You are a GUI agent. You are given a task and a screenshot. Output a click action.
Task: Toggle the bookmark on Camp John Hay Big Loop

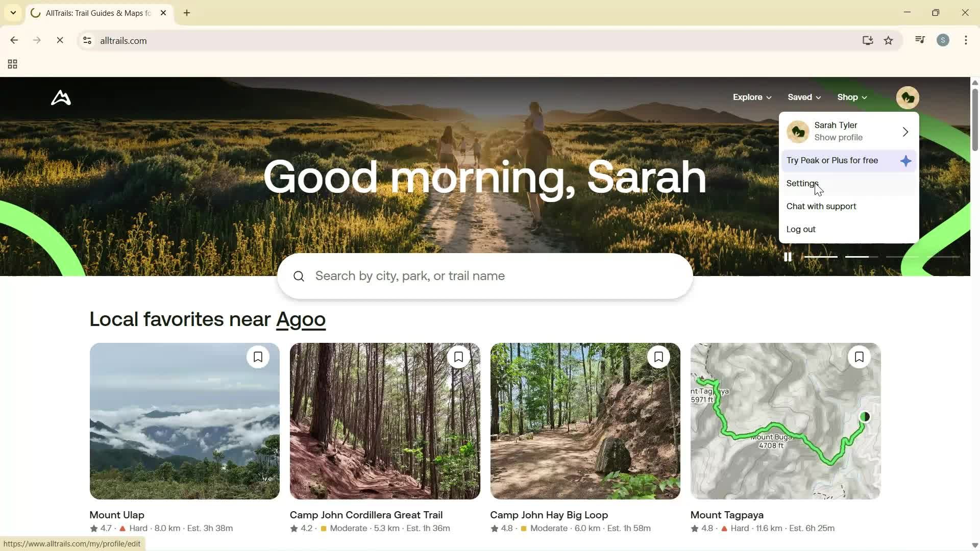[x=658, y=357]
